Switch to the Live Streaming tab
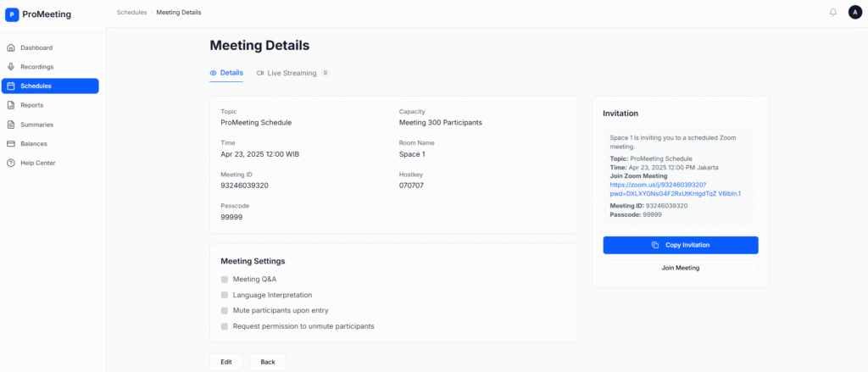Image resolution: width=868 pixels, height=372 pixels. pos(292,73)
